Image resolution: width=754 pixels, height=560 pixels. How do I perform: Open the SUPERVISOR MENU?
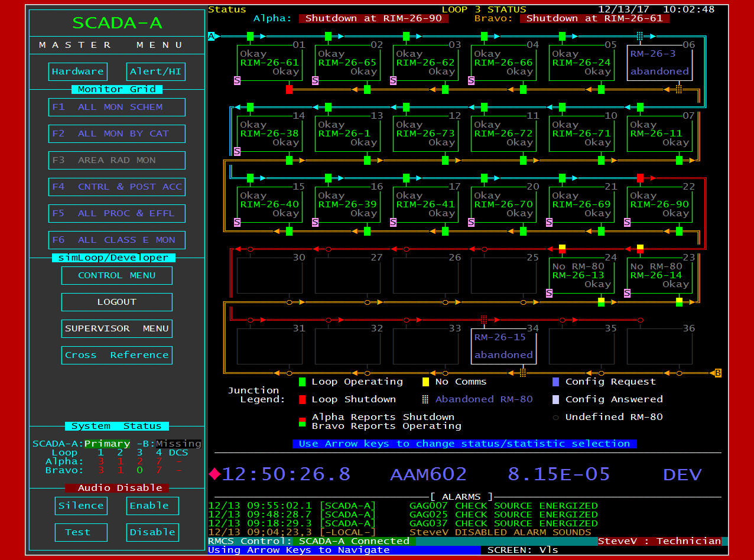(x=117, y=328)
